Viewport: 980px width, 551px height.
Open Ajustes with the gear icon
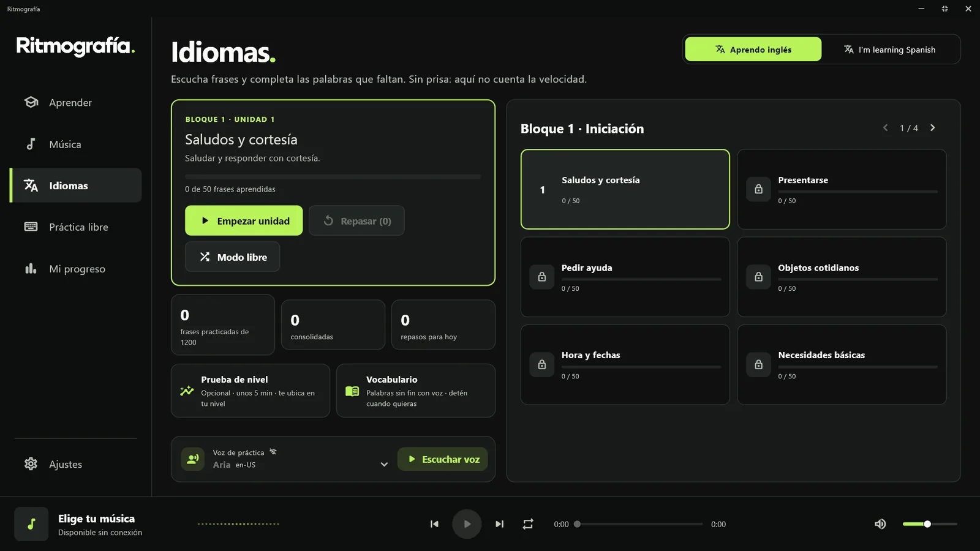pyautogui.click(x=76, y=464)
